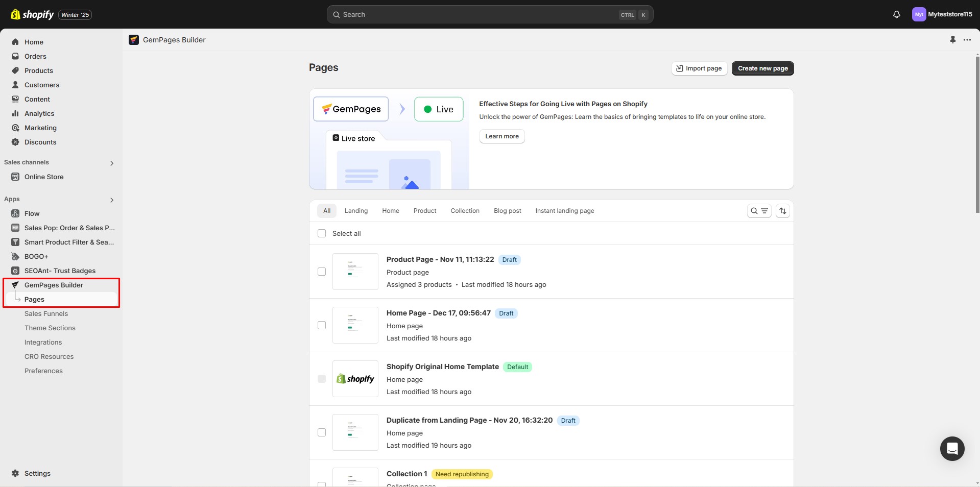Toggle the Select all checkbox
980x487 pixels.
click(x=322, y=233)
